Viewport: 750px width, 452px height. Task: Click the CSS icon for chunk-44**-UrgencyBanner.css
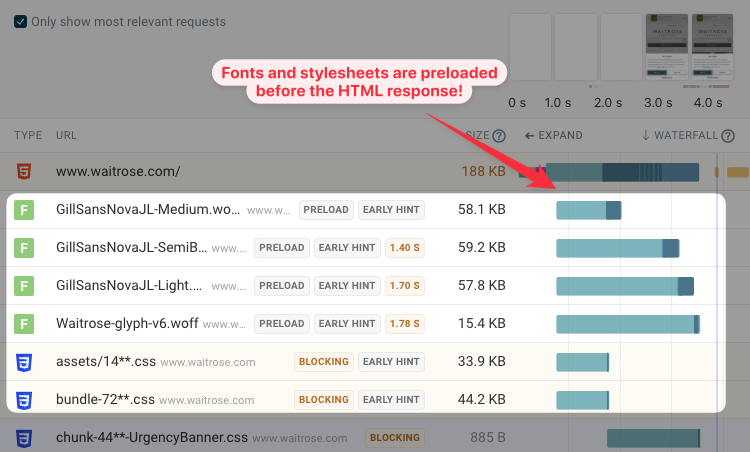point(23,438)
